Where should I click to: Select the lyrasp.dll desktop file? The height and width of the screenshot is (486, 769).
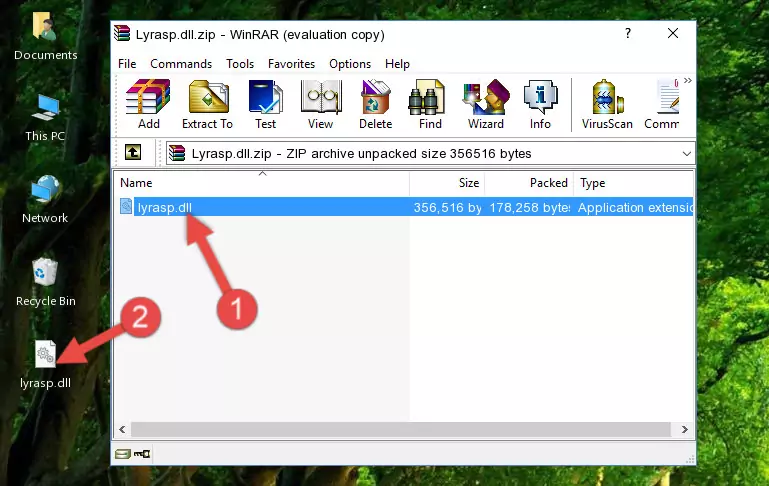[45, 365]
